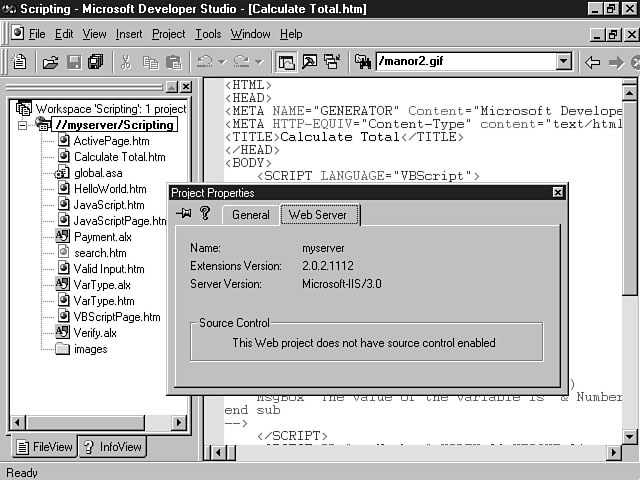The height and width of the screenshot is (480, 640).
Task: Click the Back arrow in the toolbar
Action: click(x=593, y=62)
